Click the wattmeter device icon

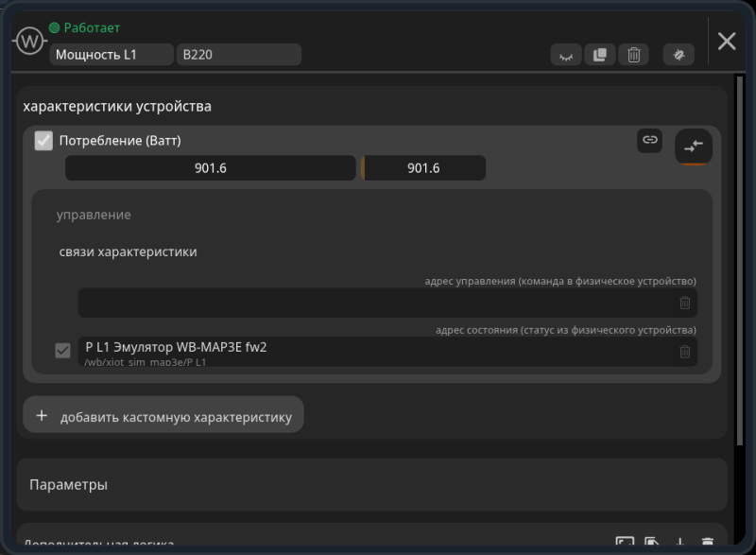click(30, 41)
